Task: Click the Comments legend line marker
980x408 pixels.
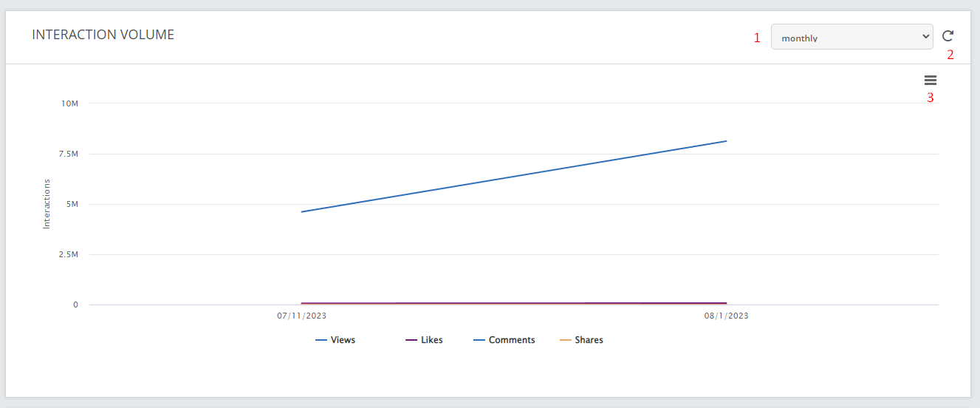Action: click(479, 340)
